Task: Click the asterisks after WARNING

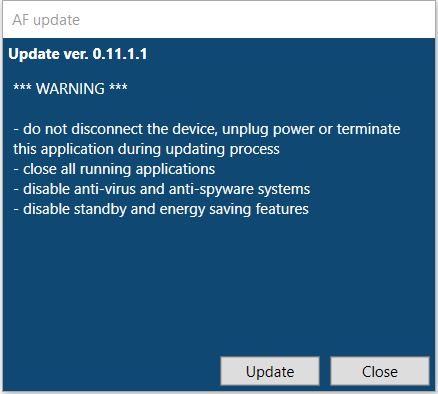Action: coord(118,88)
